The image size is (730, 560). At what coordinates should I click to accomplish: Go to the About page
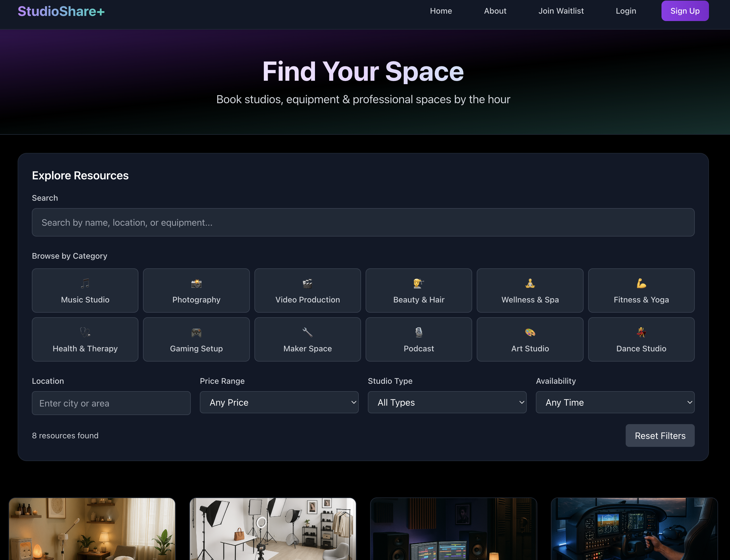click(495, 11)
